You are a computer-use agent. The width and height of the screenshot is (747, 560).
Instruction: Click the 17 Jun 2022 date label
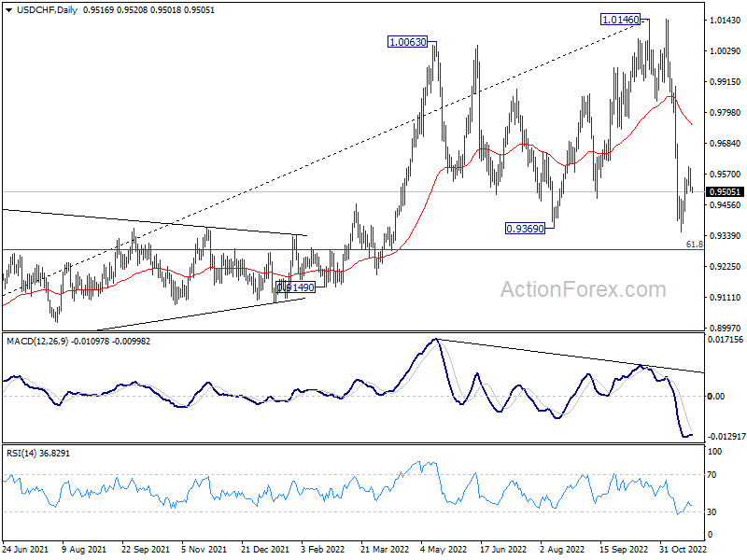point(503,550)
